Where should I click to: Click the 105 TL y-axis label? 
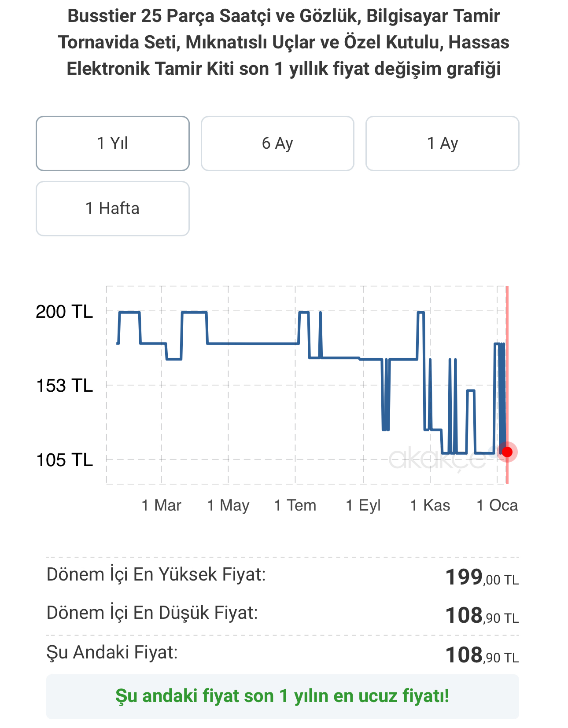[64, 460]
